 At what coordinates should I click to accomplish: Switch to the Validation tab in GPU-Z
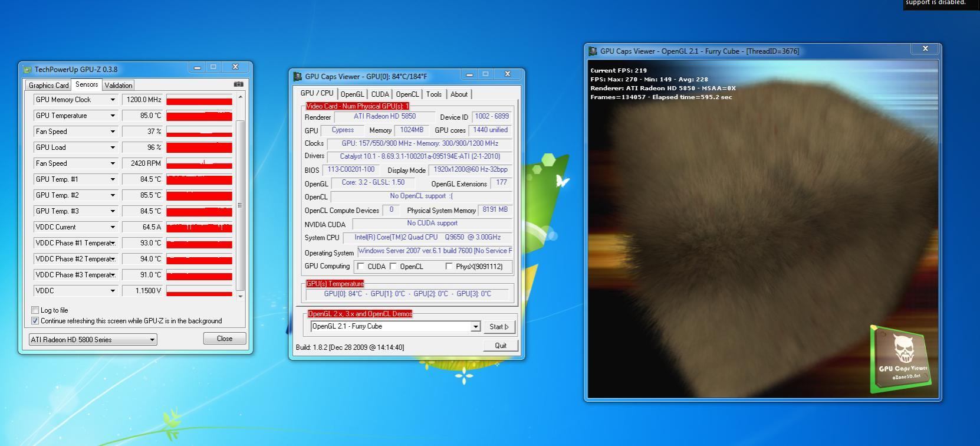click(119, 86)
